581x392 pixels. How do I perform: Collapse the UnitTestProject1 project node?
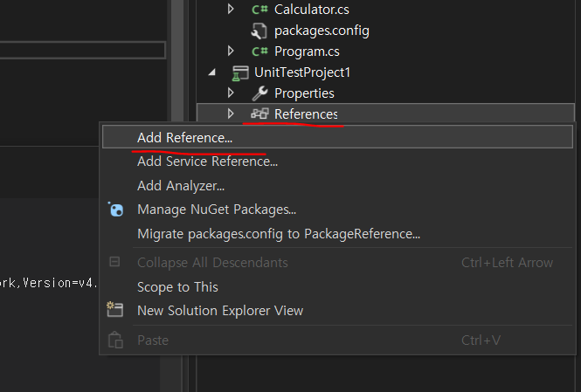(x=213, y=72)
